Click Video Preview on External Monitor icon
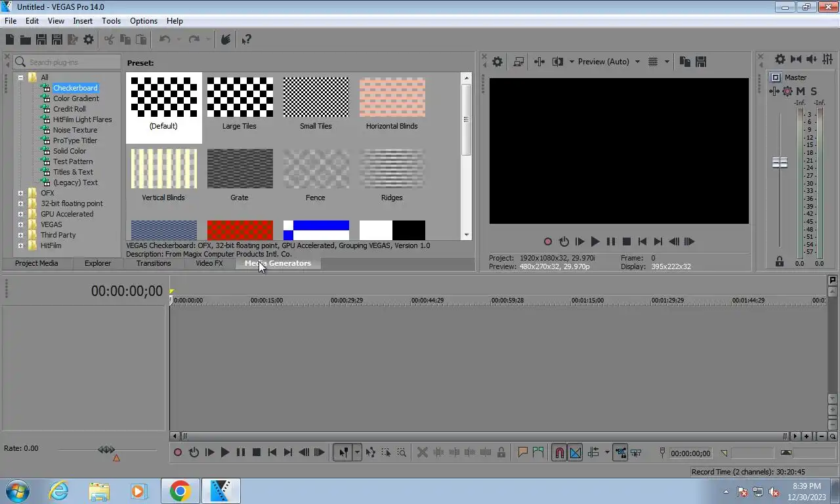This screenshot has height=504, width=840. click(518, 62)
